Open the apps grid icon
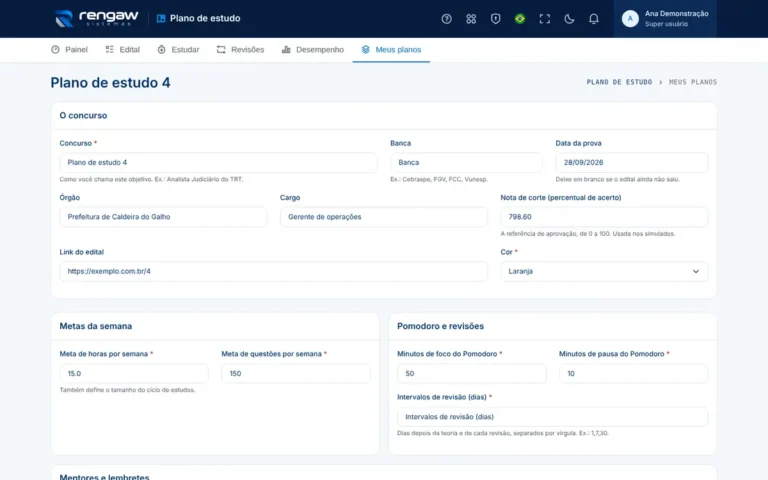Image resolution: width=768 pixels, height=480 pixels. 471,19
